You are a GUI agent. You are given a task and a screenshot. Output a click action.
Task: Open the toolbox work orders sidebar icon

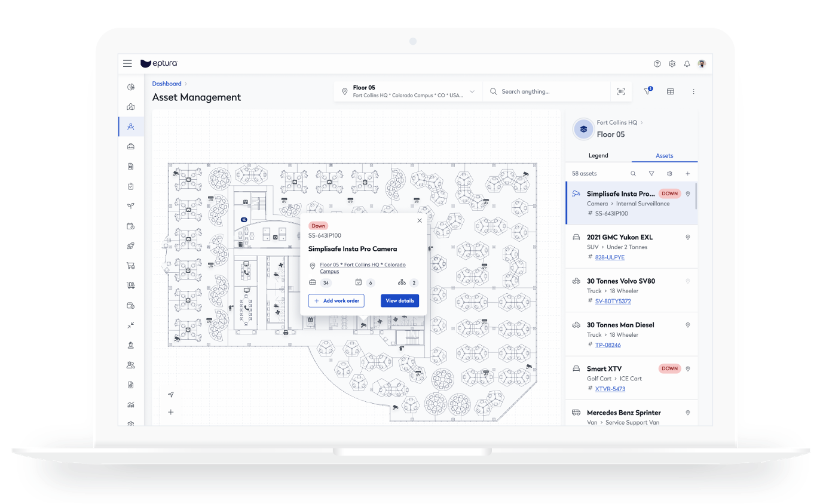[x=131, y=146]
